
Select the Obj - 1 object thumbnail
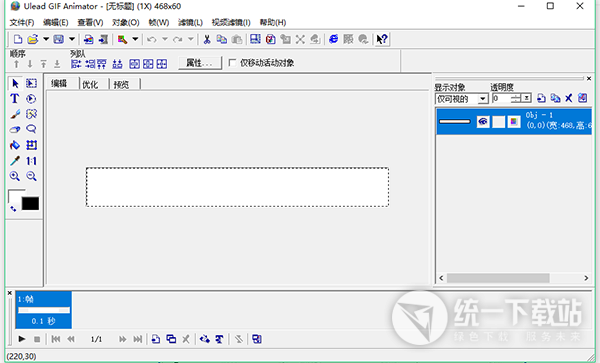tap(455, 122)
